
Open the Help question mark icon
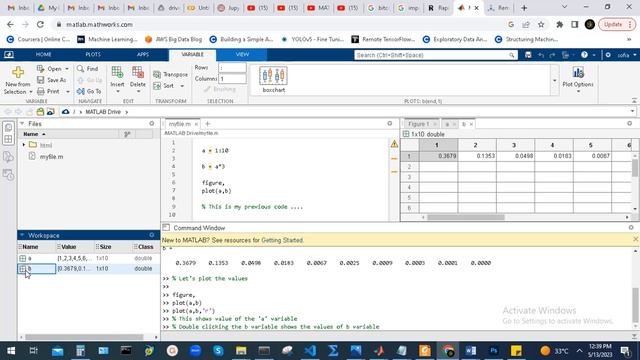click(584, 55)
